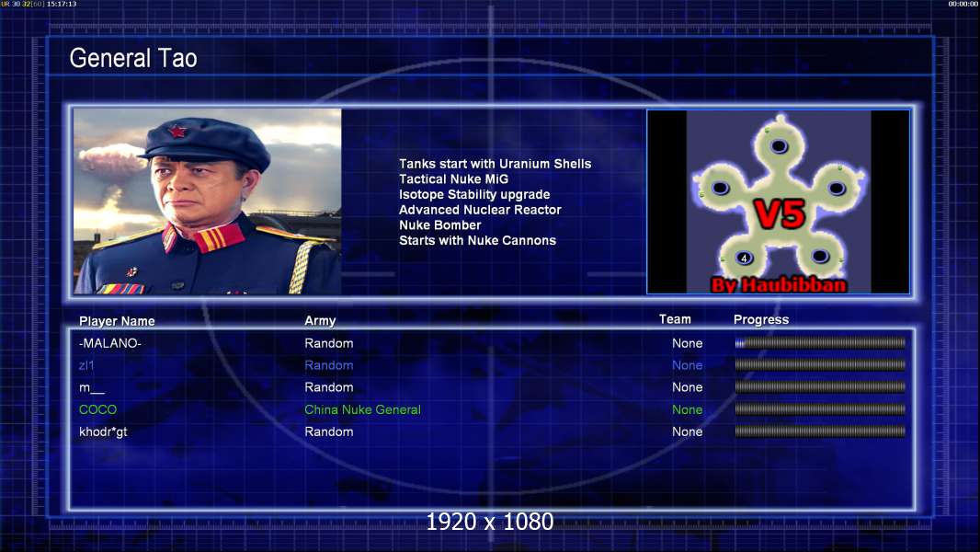Click the Army column header

tap(320, 321)
